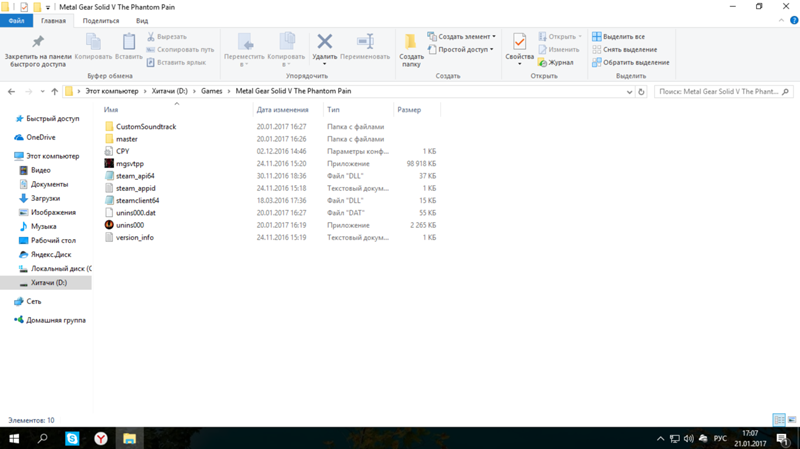
Task: Select the steam_api64 DLL file
Action: (x=135, y=176)
